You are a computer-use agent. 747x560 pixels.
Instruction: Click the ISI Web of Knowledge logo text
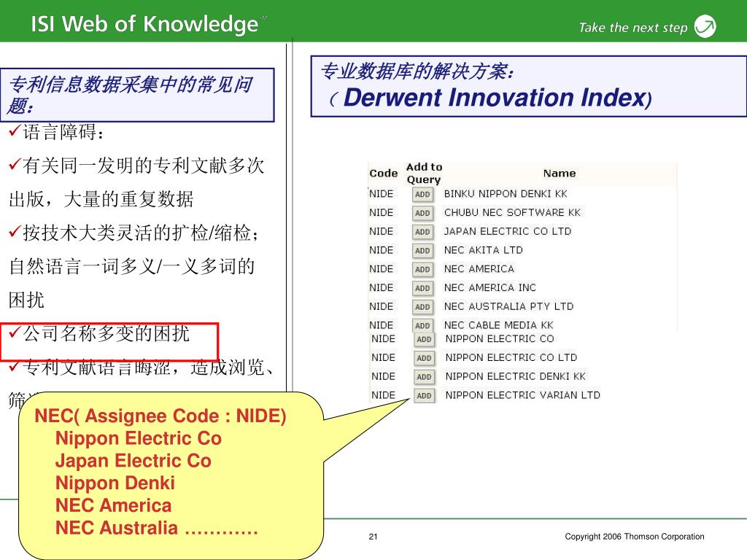[145, 24]
